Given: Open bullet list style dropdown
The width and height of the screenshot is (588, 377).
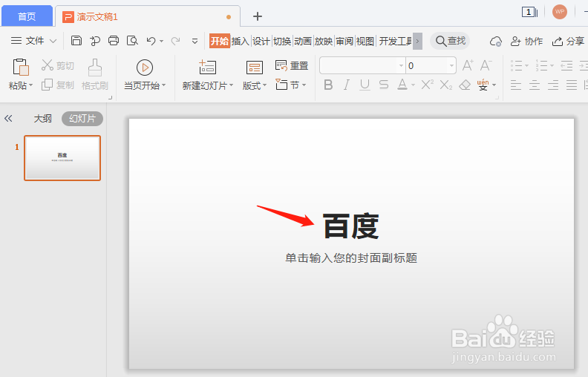Looking at the screenshot, I should point(527,66).
